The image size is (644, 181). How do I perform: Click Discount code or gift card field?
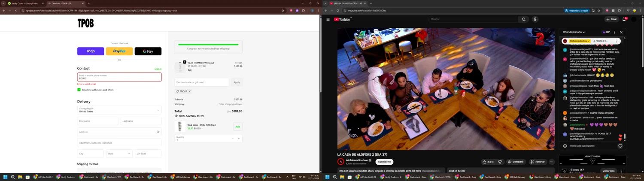202,82
